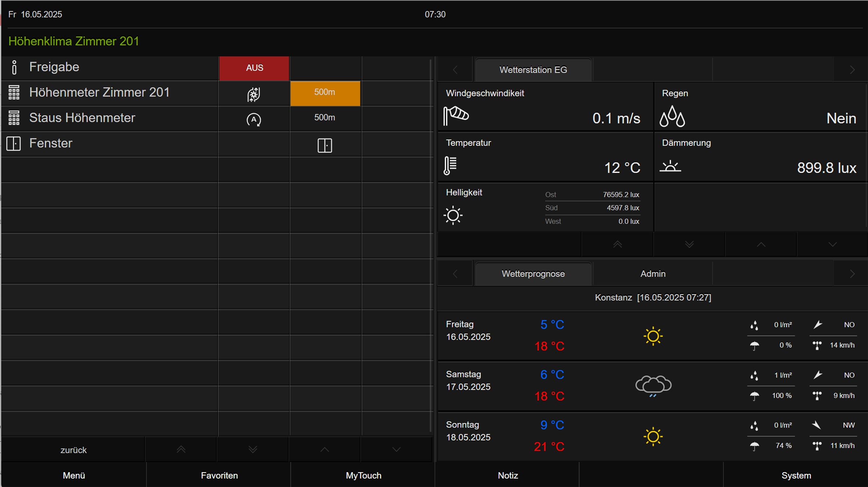This screenshot has height=487, width=868.
Task: Click the sun icon under Helligkeit
Action: [453, 215]
